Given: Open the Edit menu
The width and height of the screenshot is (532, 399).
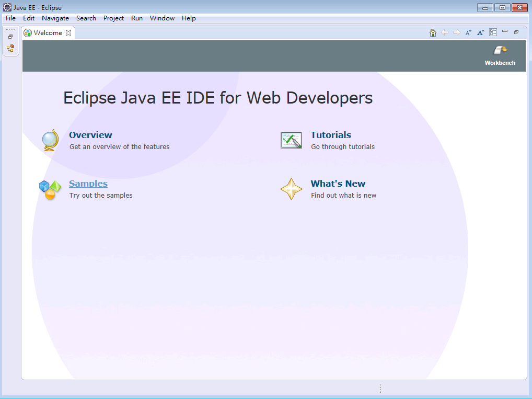Looking at the screenshot, I should (29, 18).
